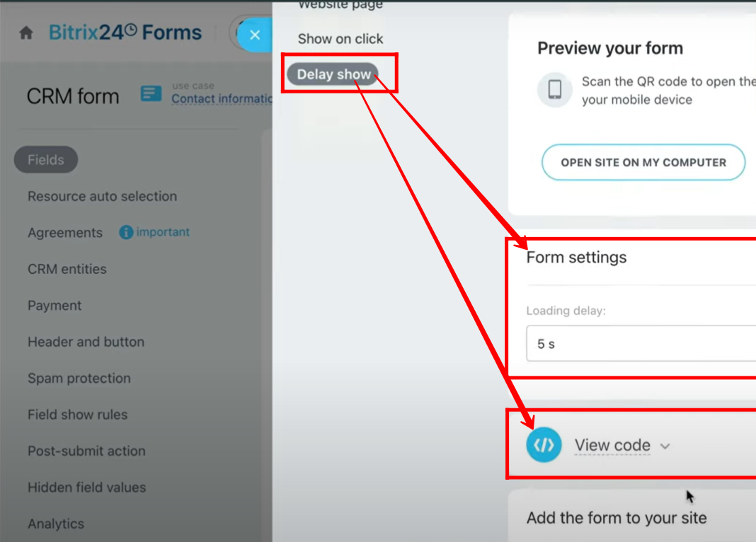Click the CRM form use case icon
The height and width of the screenshot is (542, 756).
click(x=151, y=93)
